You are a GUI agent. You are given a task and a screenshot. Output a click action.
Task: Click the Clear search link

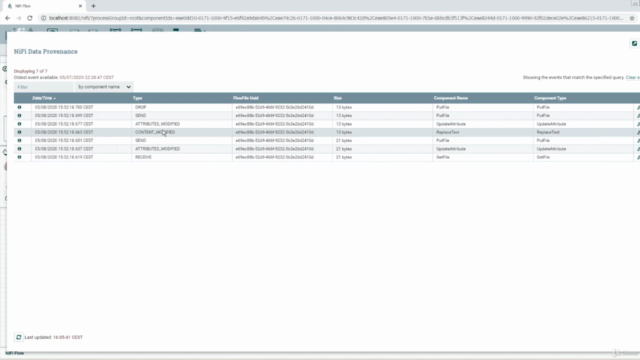pos(632,78)
